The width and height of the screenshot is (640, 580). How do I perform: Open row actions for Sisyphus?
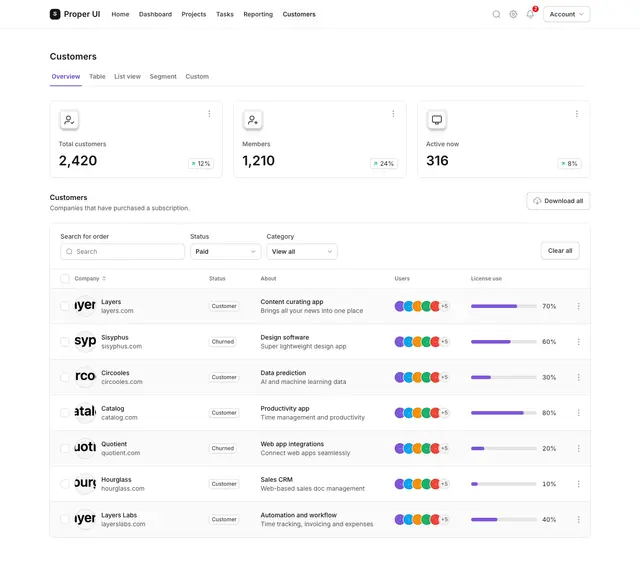coord(578,342)
